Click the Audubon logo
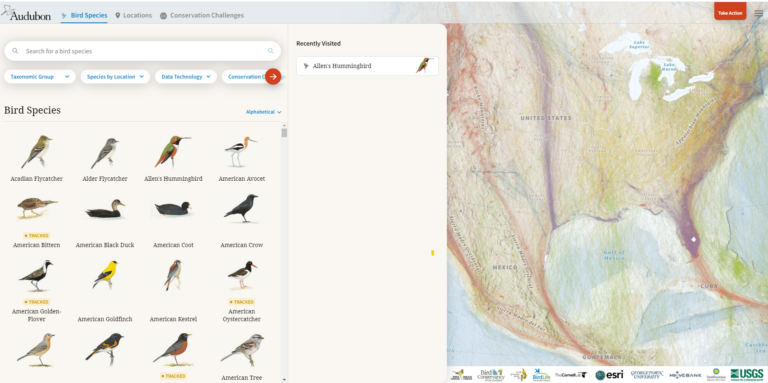 pos(26,13)
